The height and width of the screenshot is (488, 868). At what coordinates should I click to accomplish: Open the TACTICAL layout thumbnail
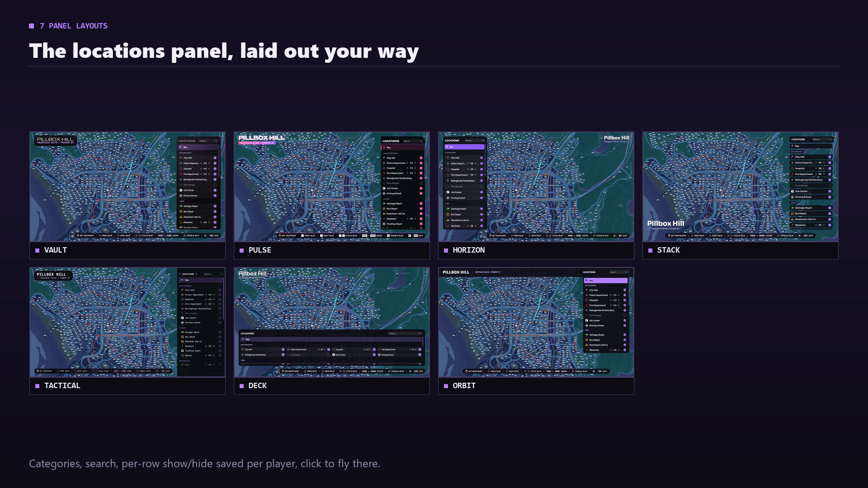[127, 322]
